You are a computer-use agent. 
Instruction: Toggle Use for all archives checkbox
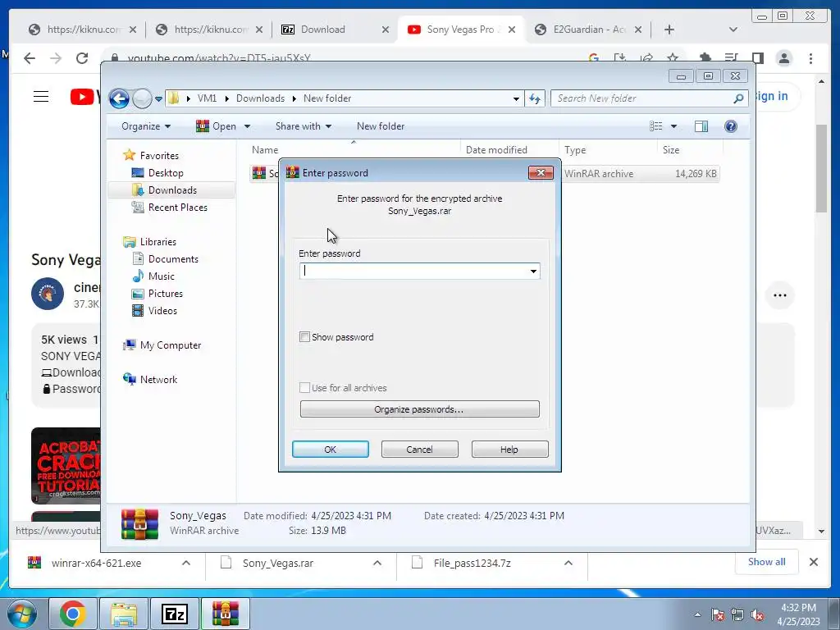coord(305,388)
